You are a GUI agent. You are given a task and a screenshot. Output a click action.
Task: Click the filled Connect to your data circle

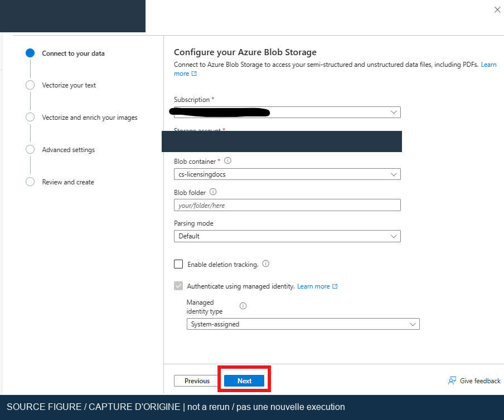pos(30,53)
